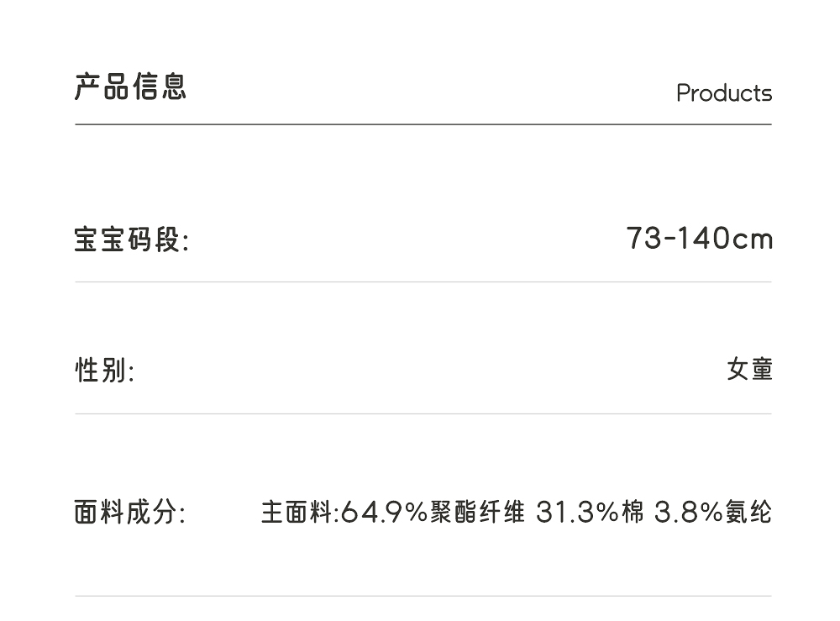Select the 性别 label
Viewport: 840px width, 621px height.
pos(104,370)
